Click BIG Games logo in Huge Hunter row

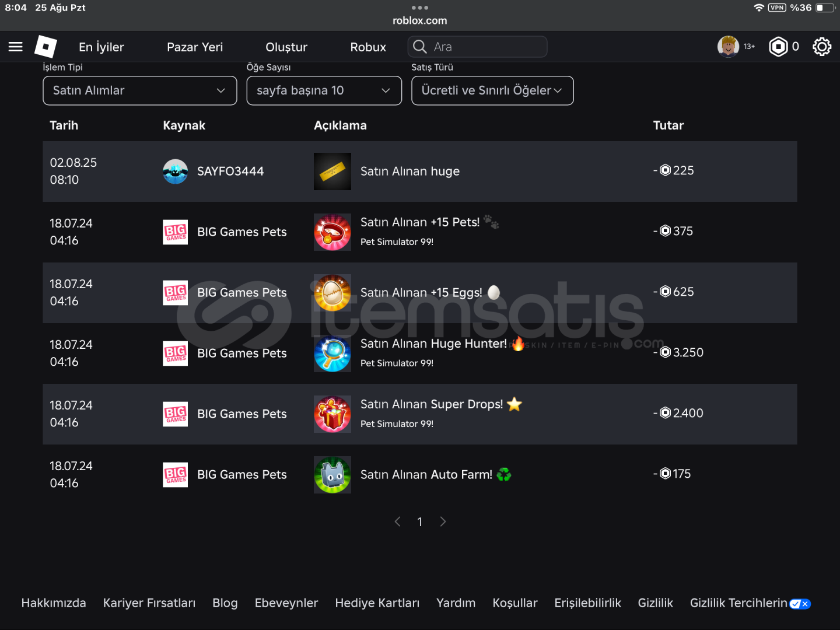(x=175, y=353)
